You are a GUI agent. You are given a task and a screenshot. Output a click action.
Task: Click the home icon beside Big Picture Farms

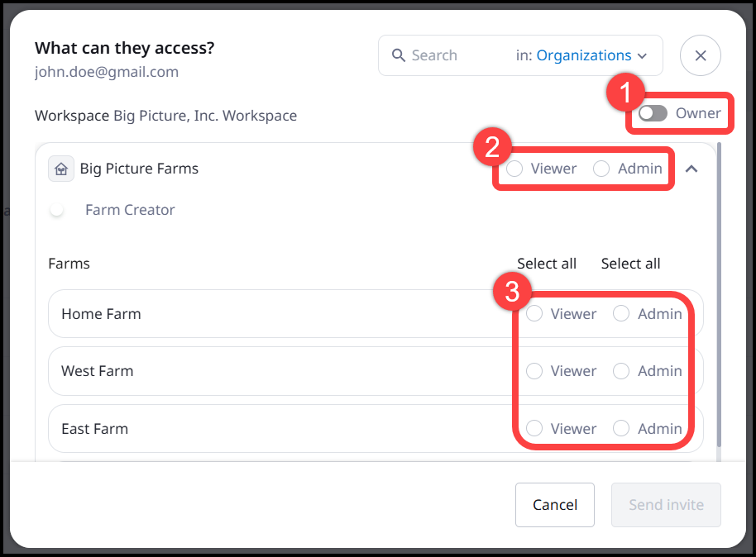[x=61, y=168]
